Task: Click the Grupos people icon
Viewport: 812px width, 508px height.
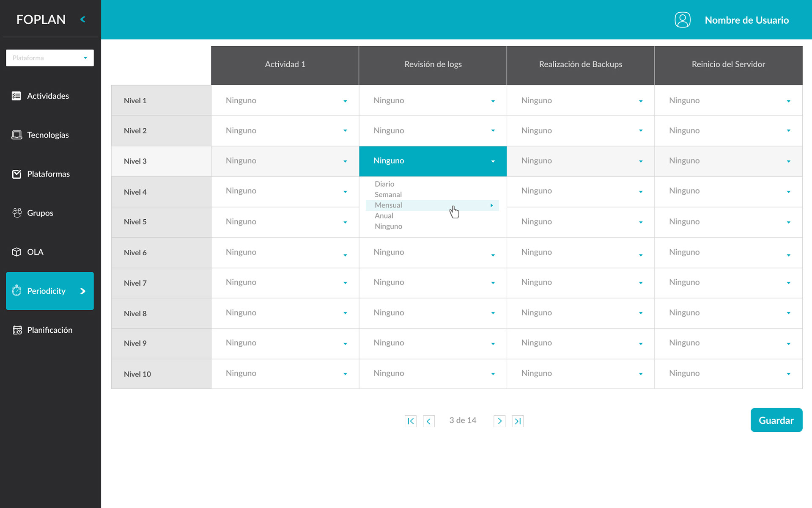Action: (17, 213)
